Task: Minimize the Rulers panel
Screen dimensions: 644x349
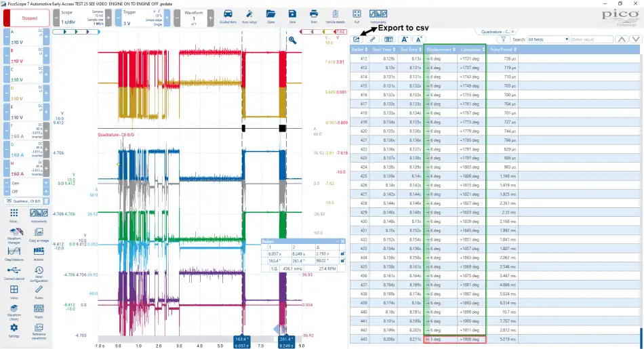Action: (337, 241)
